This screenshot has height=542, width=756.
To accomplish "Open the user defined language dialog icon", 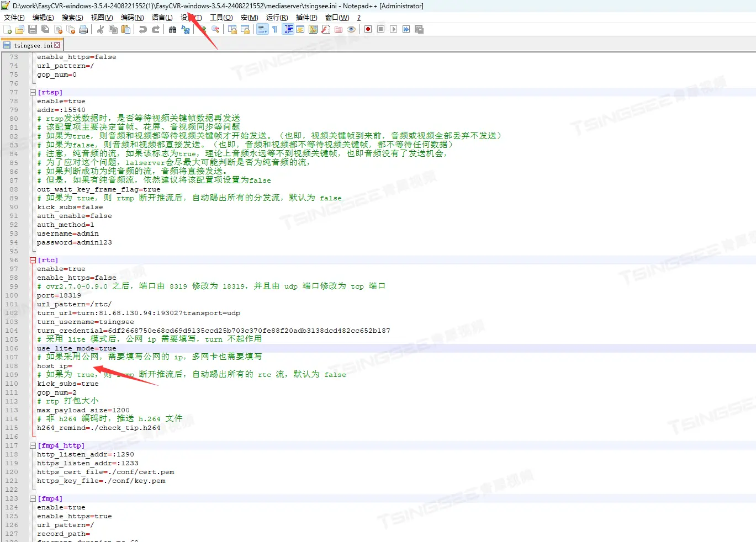I will pos(300,29).
